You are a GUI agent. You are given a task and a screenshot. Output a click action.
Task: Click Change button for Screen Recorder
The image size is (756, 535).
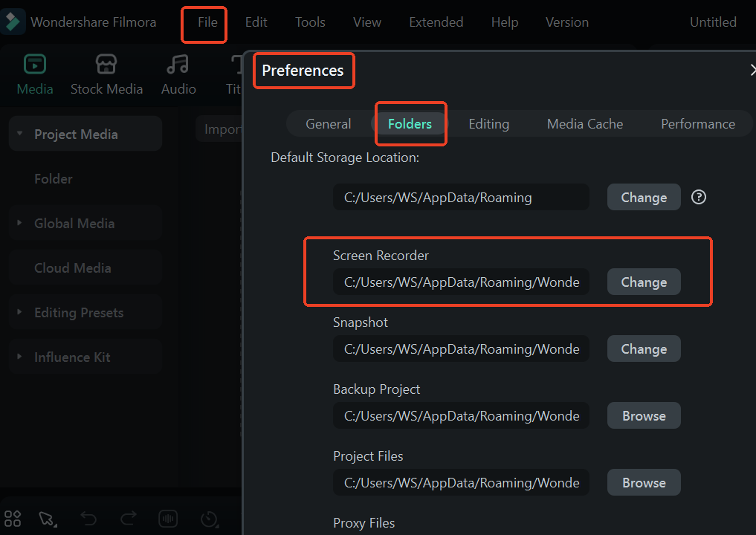(x=644, y=282)
